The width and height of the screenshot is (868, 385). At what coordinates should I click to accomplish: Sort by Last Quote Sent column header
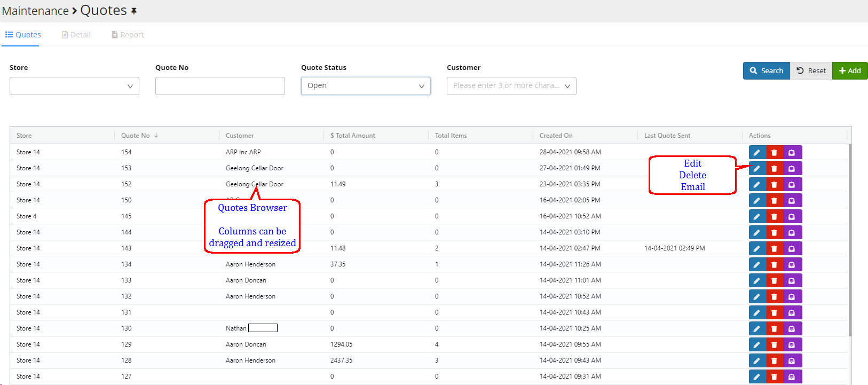(x=667, y=136)
